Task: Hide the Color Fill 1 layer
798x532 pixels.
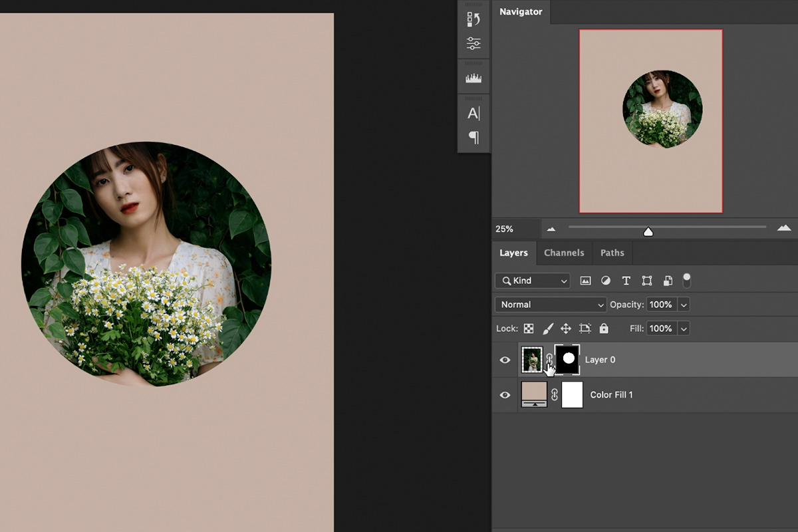Action: click(505, 394)
